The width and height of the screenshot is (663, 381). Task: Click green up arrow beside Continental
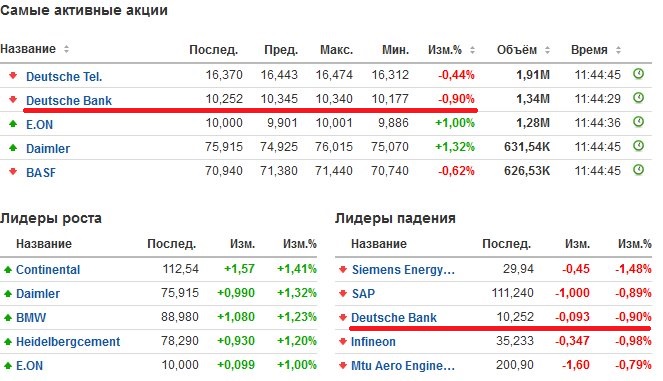tap(8, 269)
